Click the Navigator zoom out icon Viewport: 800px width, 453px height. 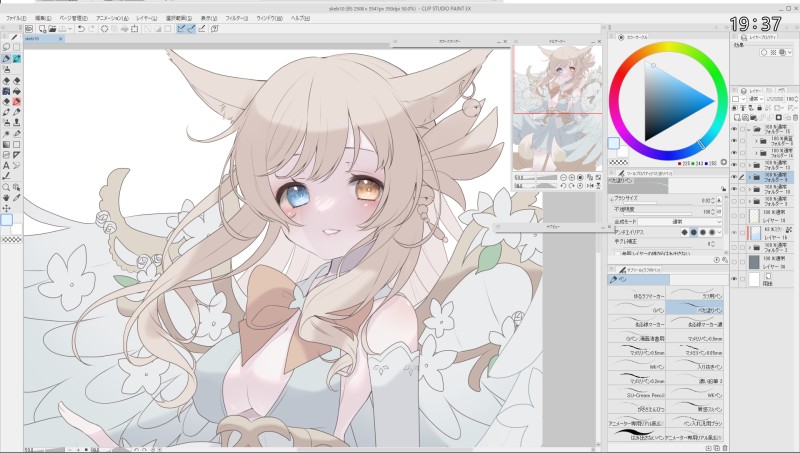[x=563, y=178]
